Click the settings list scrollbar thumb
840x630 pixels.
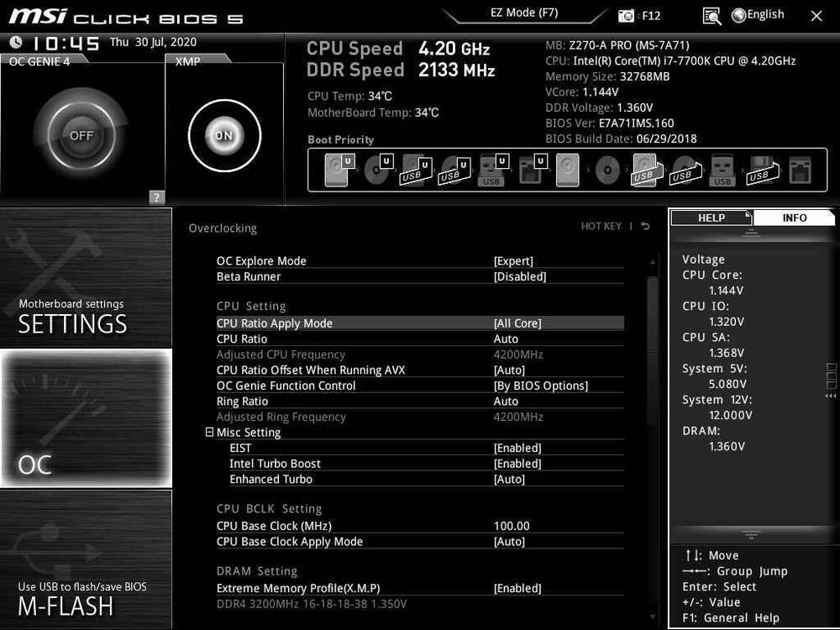click(652, 351)
